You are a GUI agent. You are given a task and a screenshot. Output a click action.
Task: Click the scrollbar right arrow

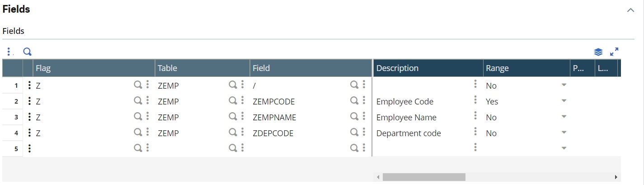point(616,177)
